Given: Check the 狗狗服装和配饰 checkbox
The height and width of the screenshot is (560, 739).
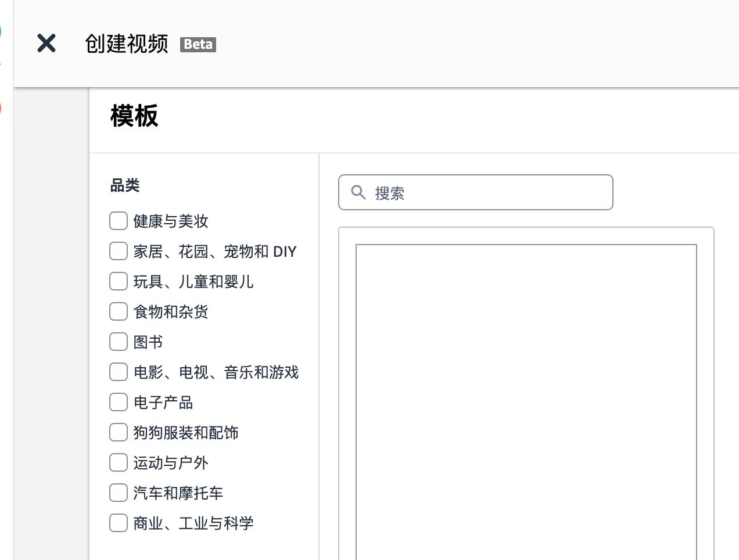Looking at the screenshot, I should click(x=118, y=432).
